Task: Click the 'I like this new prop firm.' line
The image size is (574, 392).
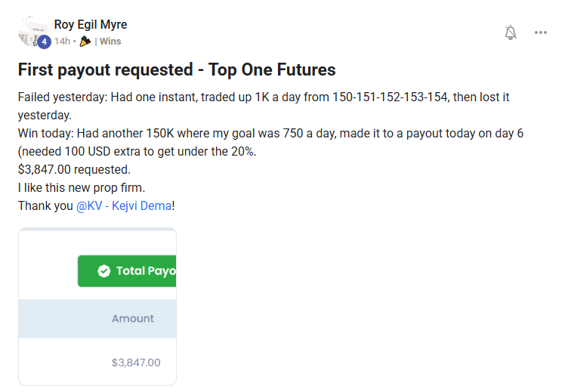Action: [x=82, y=188]
